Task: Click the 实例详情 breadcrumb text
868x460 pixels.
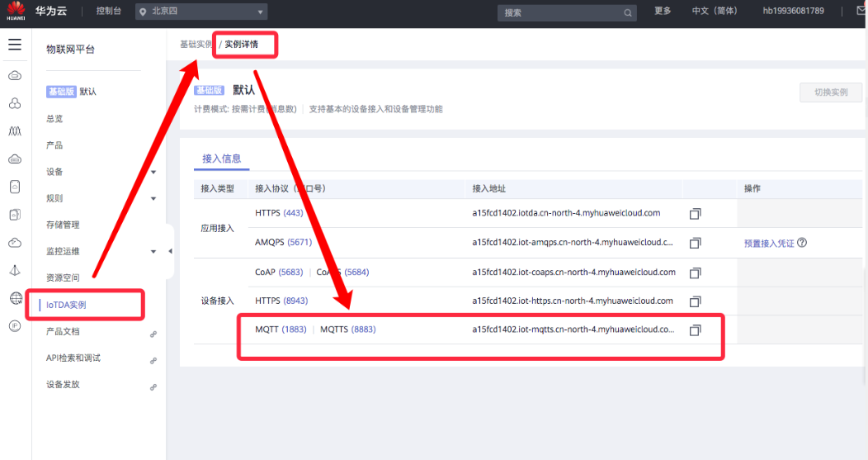Action: coord(242,45)
